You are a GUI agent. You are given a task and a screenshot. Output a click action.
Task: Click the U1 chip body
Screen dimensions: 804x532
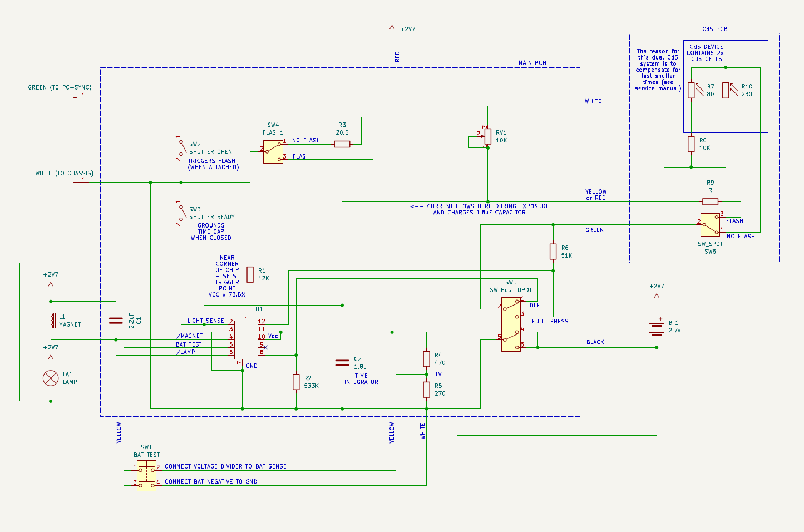246,339
